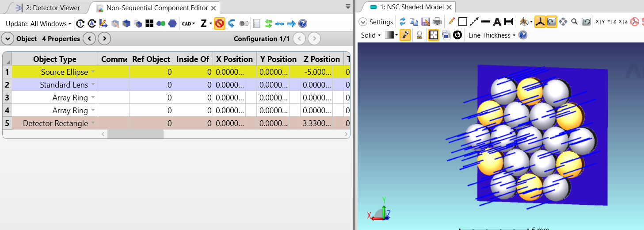The width and height of the screenshot is (644, 230).
Task: Select the pencil draw annotation tool
Action: coord(451,22)
